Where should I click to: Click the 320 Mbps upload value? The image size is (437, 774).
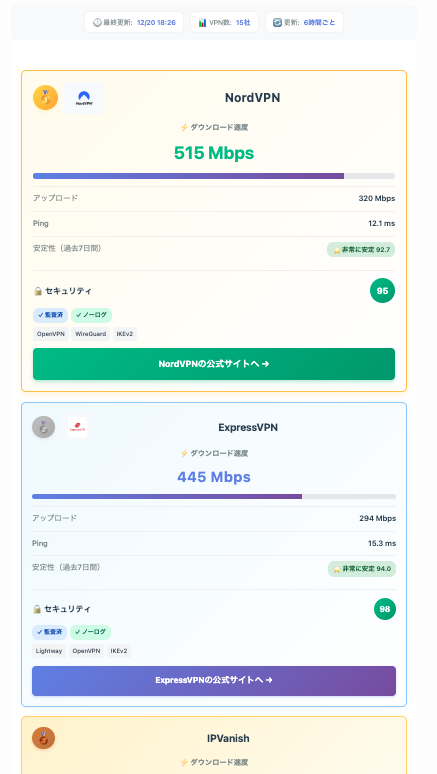coord(377,198)
